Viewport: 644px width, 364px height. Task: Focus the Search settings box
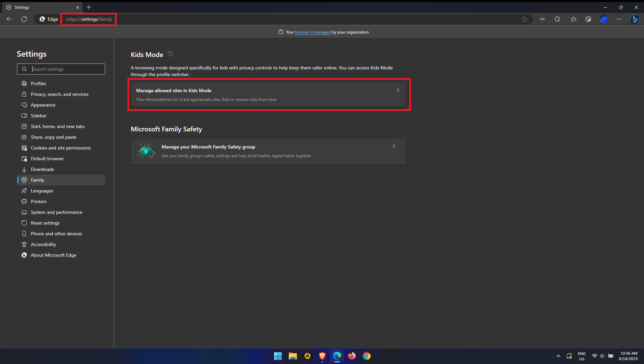61,69
